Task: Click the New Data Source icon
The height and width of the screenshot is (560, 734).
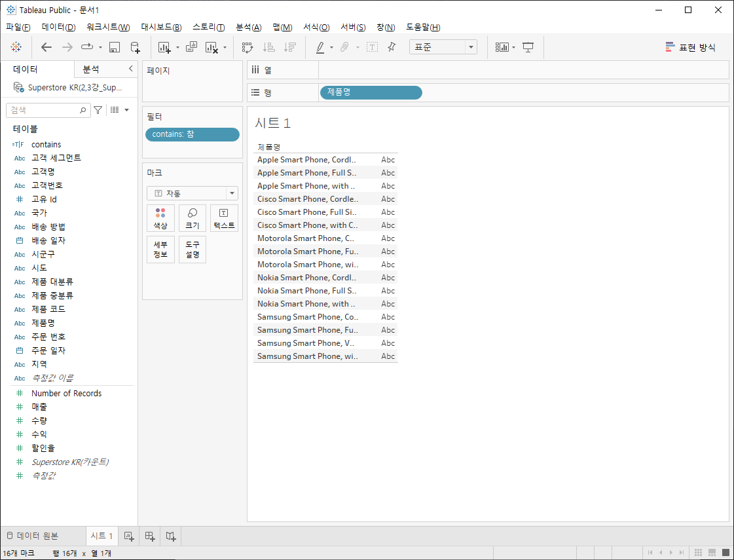Action: 135,47
